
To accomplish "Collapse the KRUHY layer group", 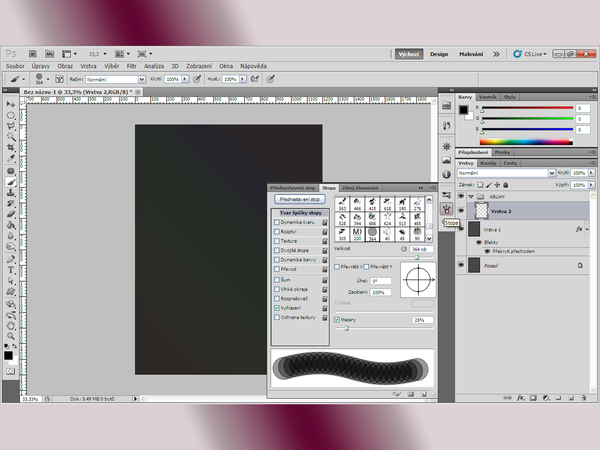I will click(471, 197).
